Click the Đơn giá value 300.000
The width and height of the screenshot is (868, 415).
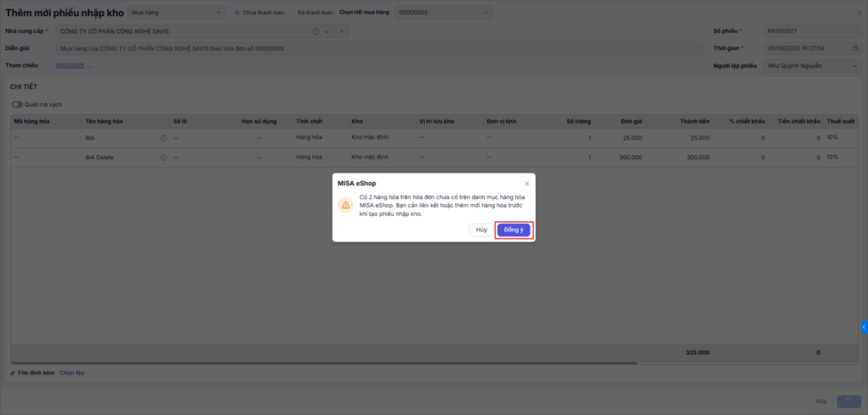click(631, 158)
